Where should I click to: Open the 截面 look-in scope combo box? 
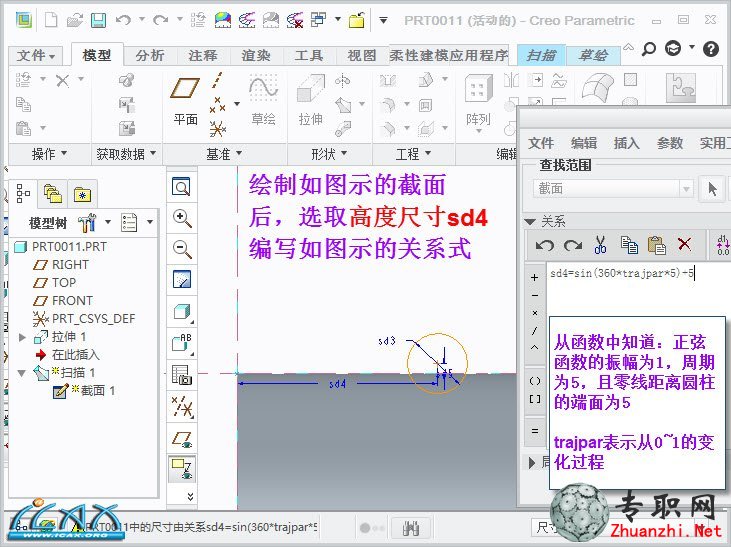613,189
